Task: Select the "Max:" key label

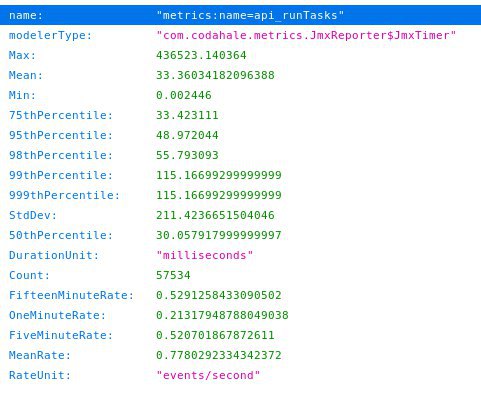Action: 22,55
